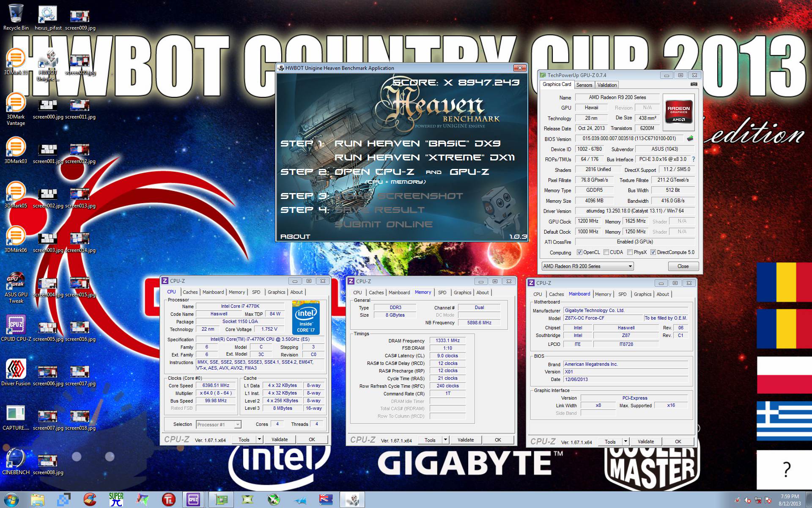Click the PCI-E bus interface question mark
812x508 pixels.
[x=694, y=159]
